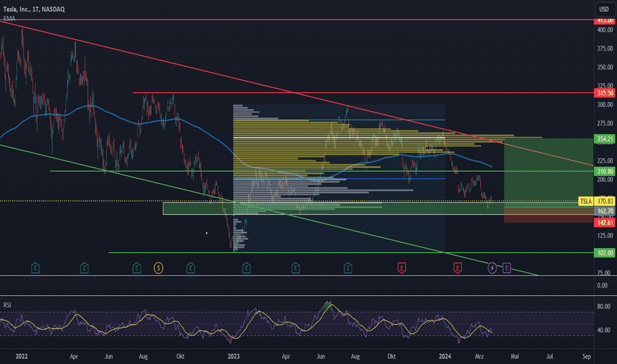
Task: Click the Jul label on time axis
Action: [549, 356]
